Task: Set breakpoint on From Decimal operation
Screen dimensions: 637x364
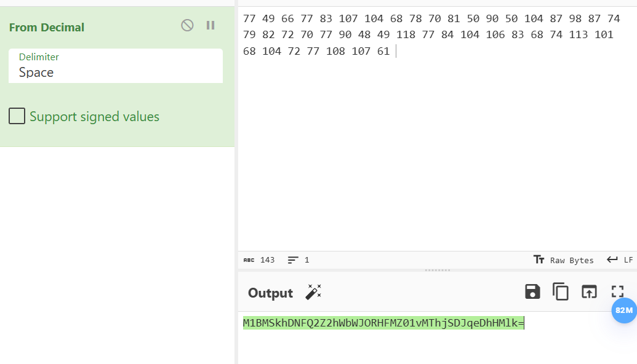Action: pos(210,26)
